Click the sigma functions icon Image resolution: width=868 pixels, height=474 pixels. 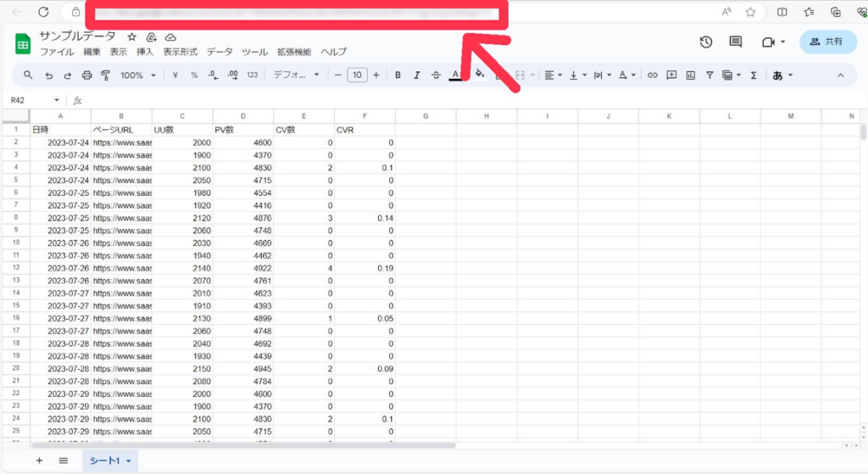[753, 75]
